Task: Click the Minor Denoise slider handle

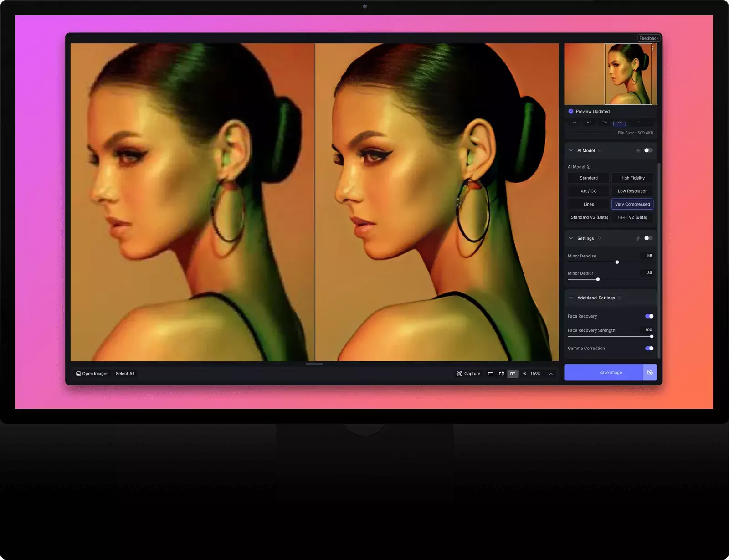Action: point(617,262)
